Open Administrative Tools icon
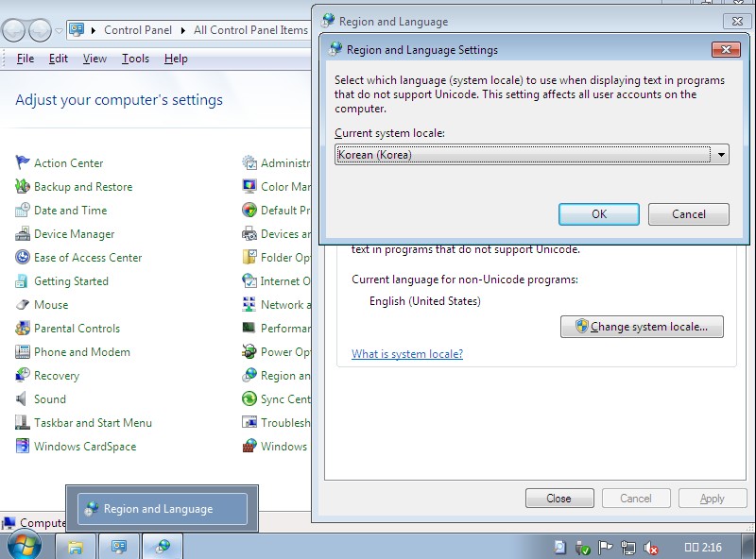Screen dimensions: 756x559 point(249,162)
